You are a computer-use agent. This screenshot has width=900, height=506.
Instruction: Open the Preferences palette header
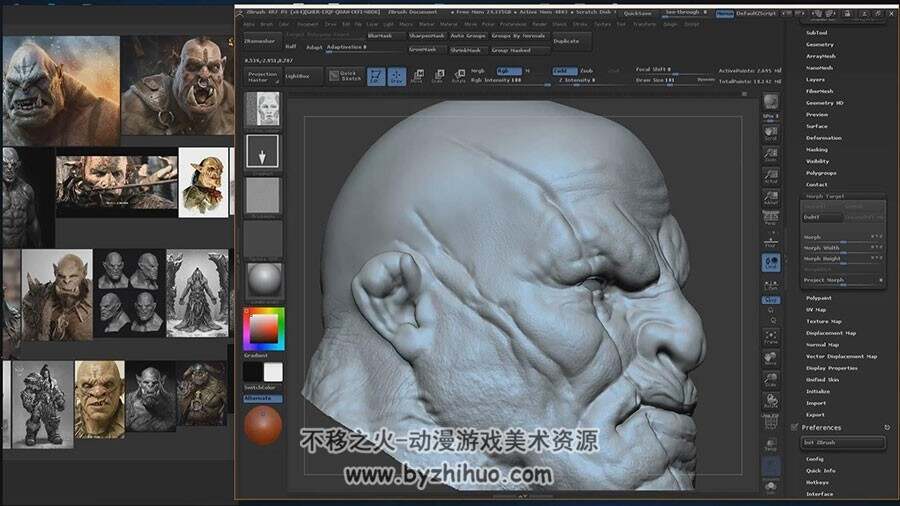tap(821, 427)
